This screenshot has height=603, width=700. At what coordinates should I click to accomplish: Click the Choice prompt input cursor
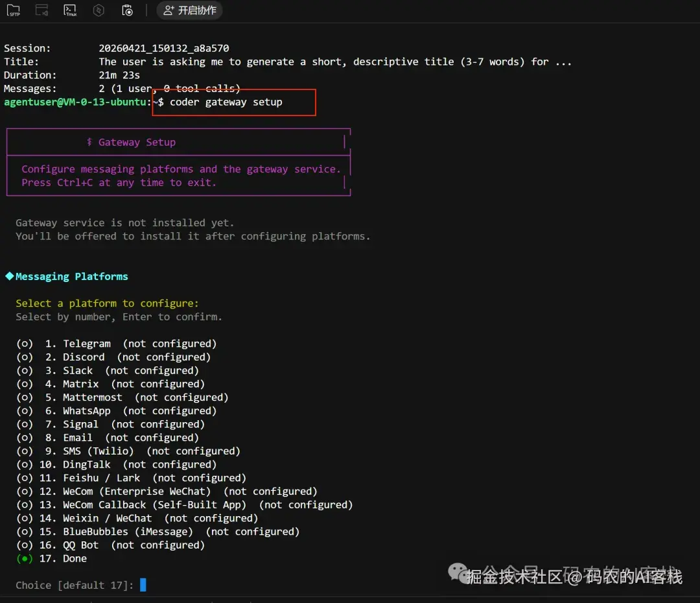click(x=143, y=585)
